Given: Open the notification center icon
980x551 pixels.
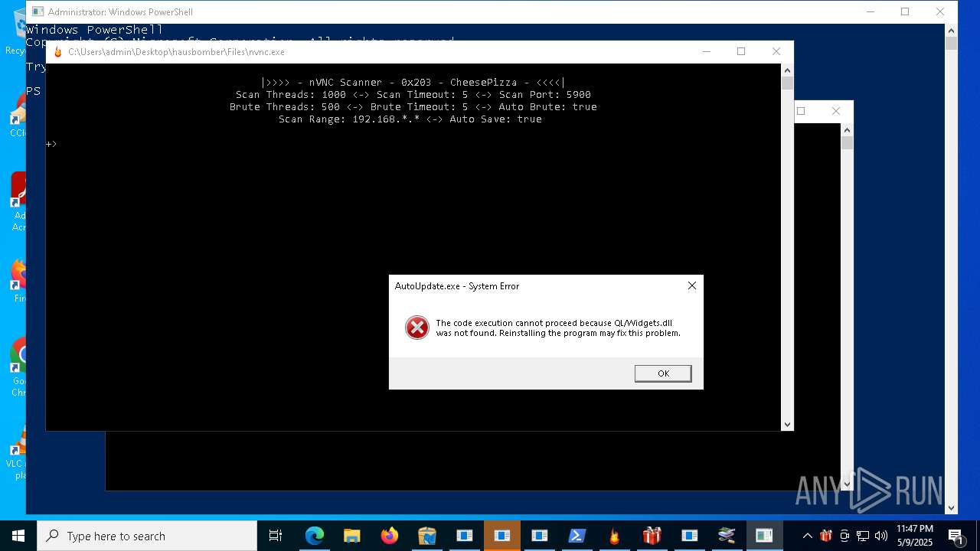Looking at the screenshot, I should point(956,536).
